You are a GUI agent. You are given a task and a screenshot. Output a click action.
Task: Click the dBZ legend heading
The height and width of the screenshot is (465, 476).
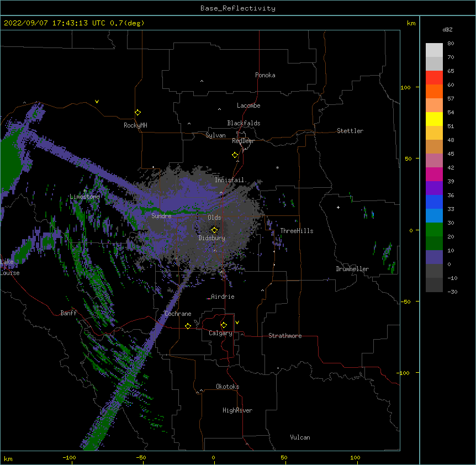click(x=447, y=29)
